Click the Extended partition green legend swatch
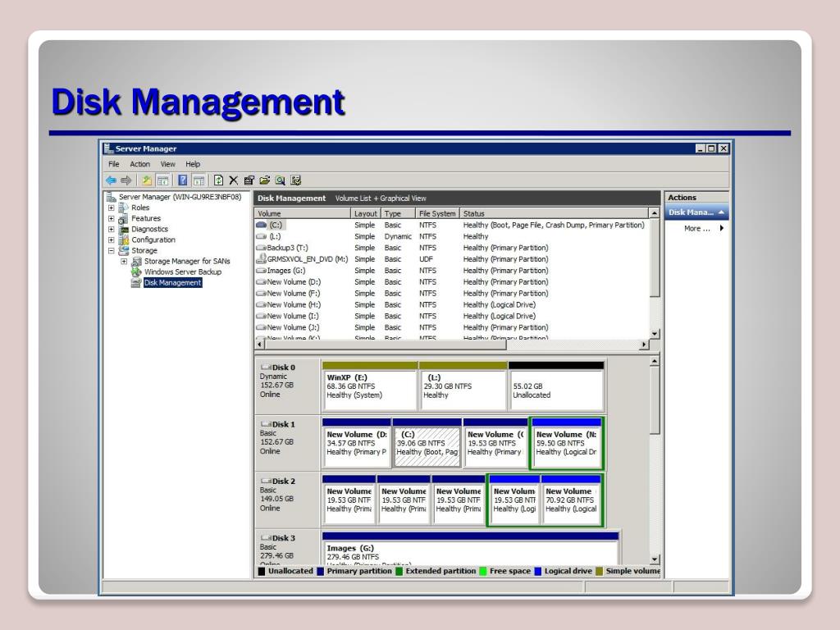 click(399, 571)
